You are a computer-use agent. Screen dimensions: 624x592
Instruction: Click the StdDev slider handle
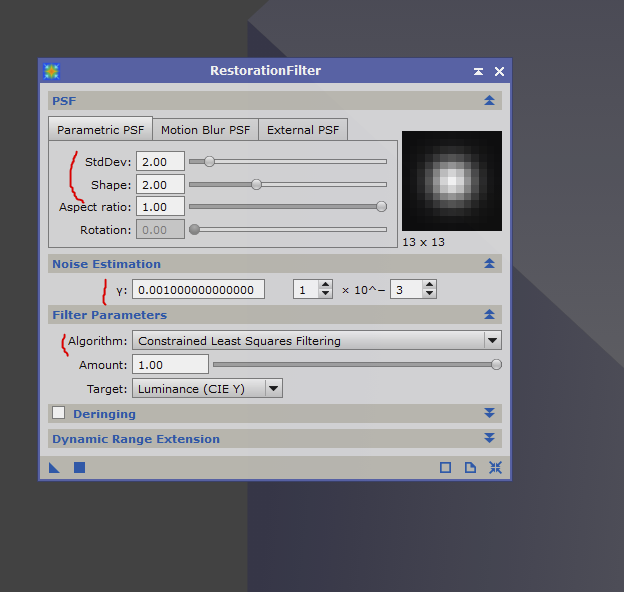[209, 162]
